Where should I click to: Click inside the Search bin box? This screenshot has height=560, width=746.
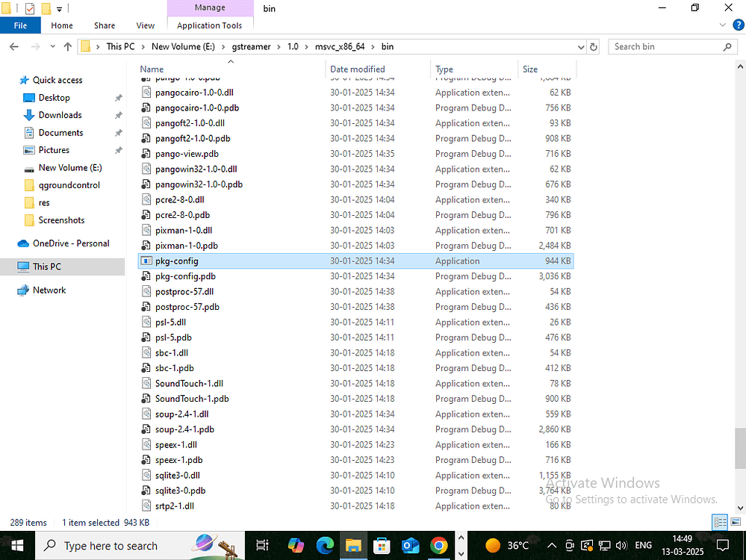671,46
